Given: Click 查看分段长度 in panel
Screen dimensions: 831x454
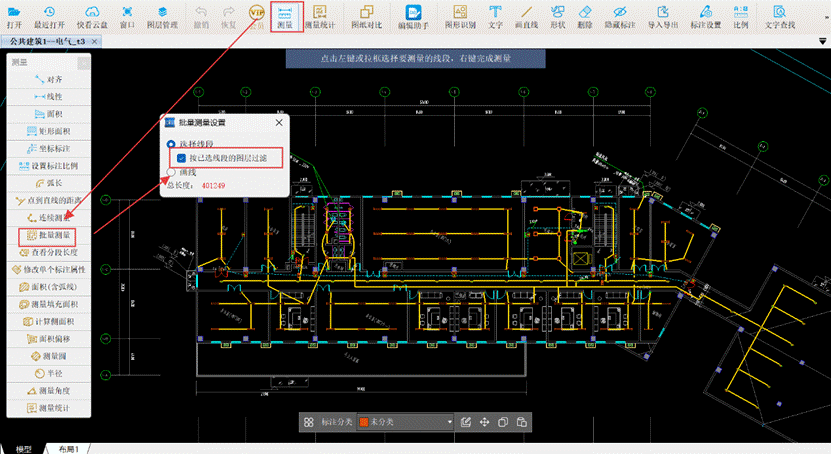Looking at the screenshot, I should pyautogui.click(x=49, y=252).
